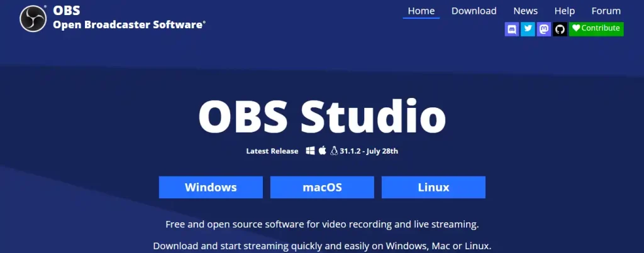Click the OBS Studio heading
This screenshot has height=253, width=644.
(x=322, y=116)
